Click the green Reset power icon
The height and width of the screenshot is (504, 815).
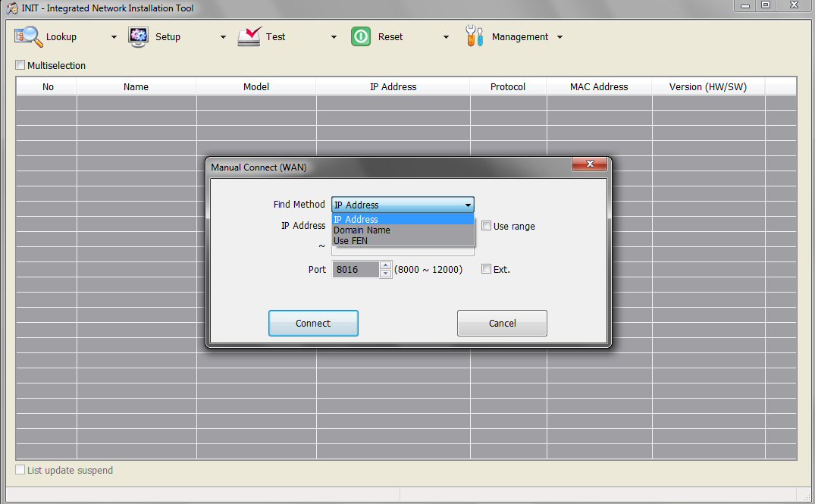click(x=361, y=37)
